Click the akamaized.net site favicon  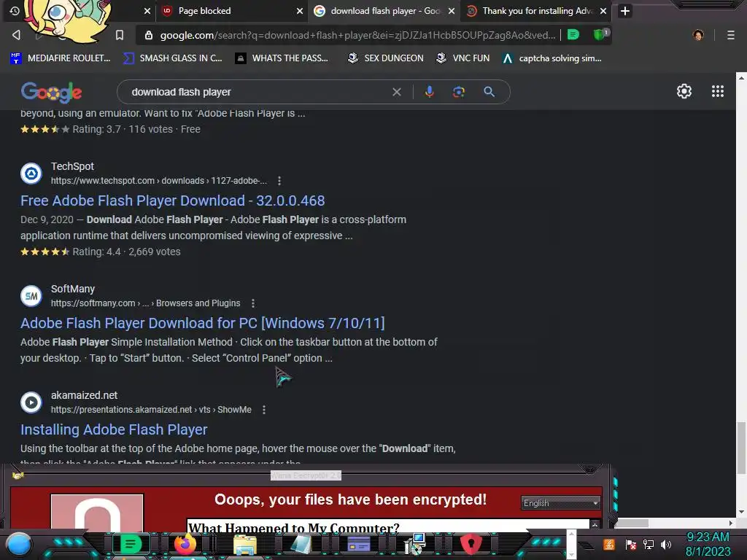point(31,402)
